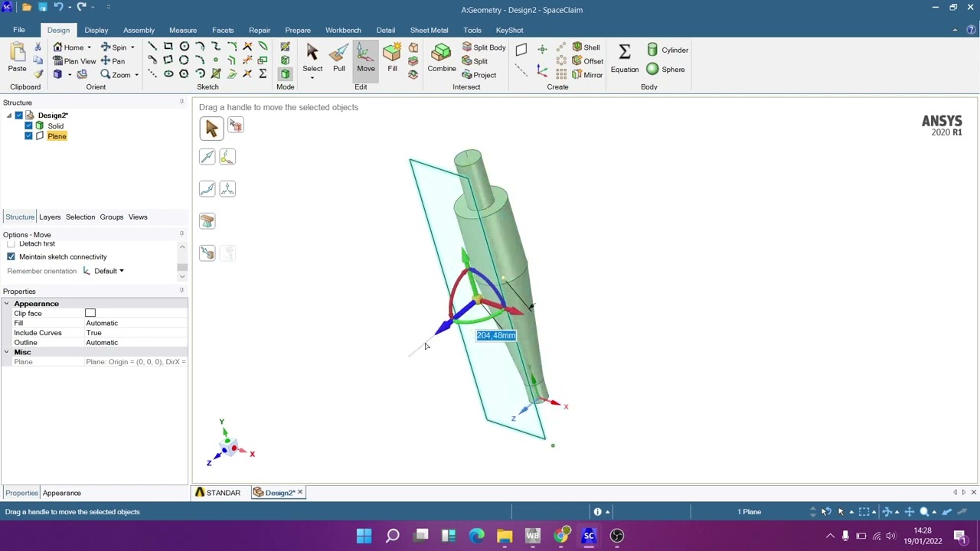Uncheck Maintain sketch connectivity
The image size is (980, 551).
(11, 257)
